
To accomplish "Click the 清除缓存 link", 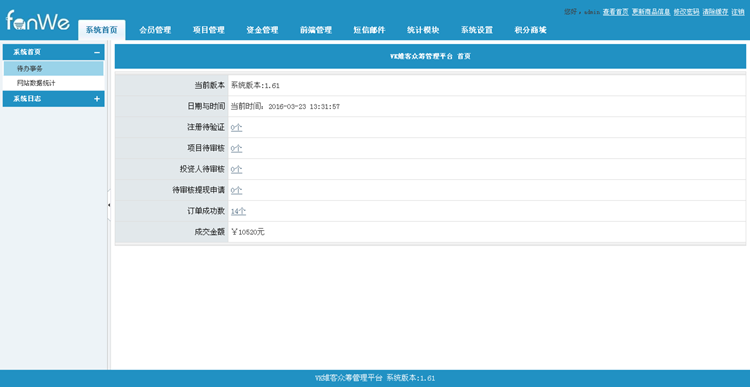I will [x=715, y=12].
